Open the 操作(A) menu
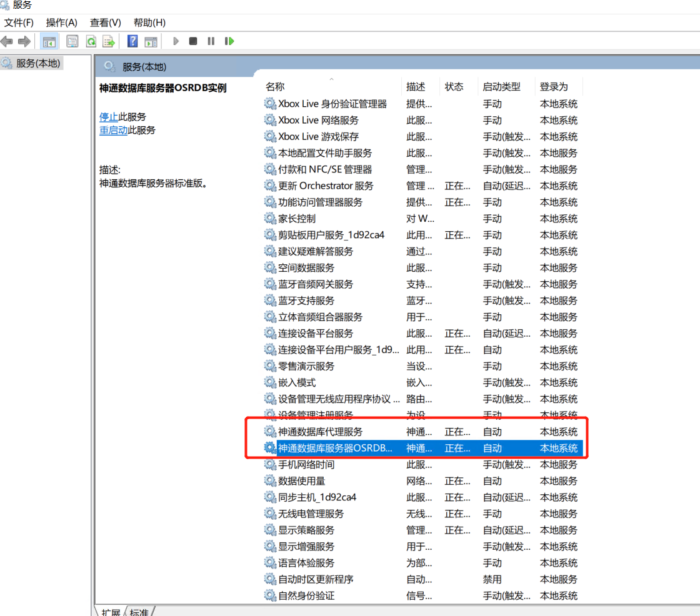This screenshot has height=616, width=700. (x=62, y=22)
